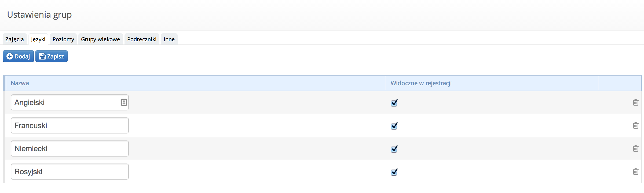Open the Inne tab
Screen dimensions: 644x193
click(169, 39)
